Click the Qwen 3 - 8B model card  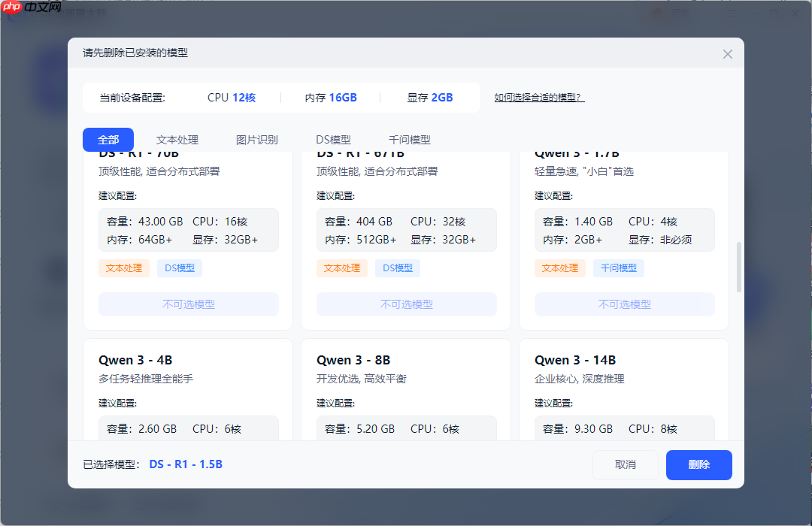coord(406,391)
